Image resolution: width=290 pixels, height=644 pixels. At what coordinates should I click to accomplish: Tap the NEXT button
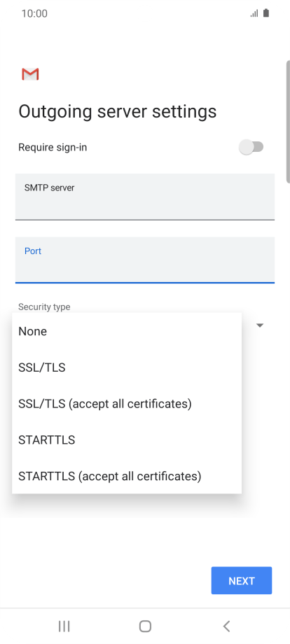(x=242, y=580)
